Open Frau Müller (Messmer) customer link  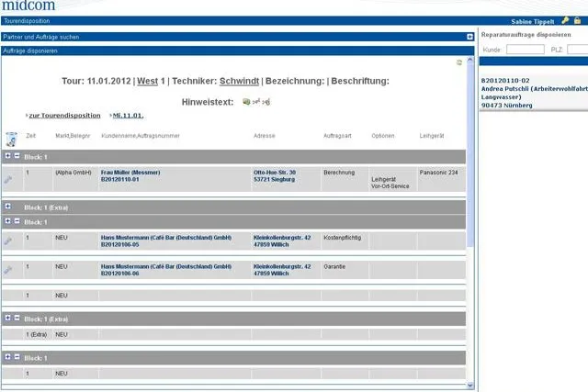pos(130,173)
